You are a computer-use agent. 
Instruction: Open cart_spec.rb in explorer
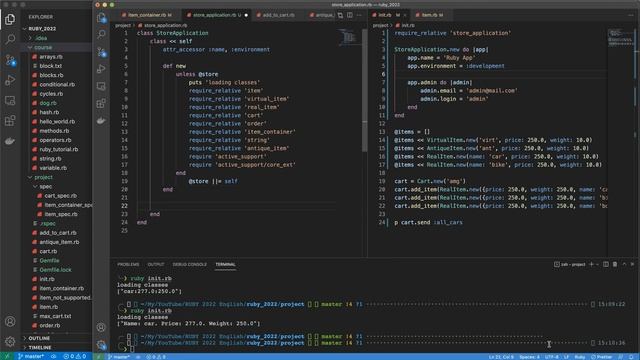pyautogui.click(x=60, y=196)
